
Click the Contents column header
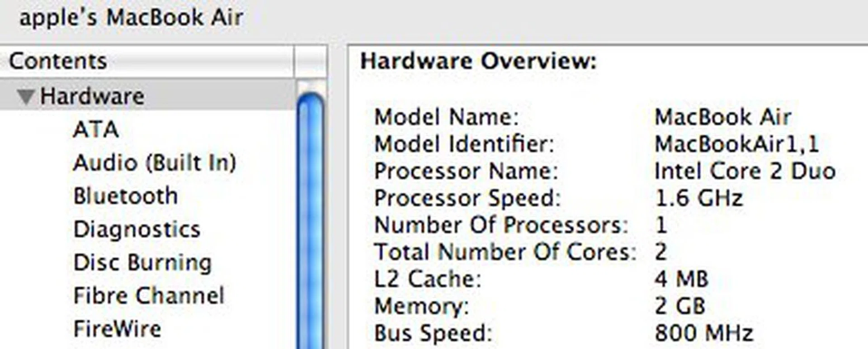tap(58, 60)
